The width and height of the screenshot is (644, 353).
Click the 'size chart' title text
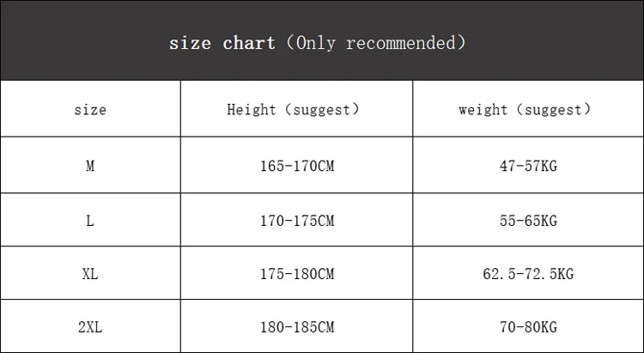tap(222, 42)
